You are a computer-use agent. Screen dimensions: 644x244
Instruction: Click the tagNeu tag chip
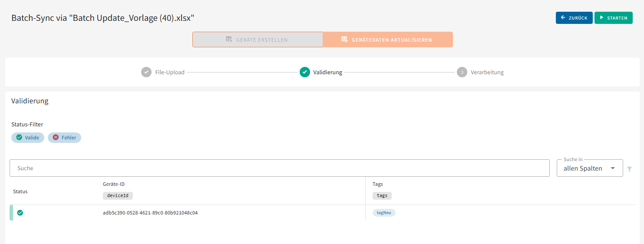click(x=384, y=213)
